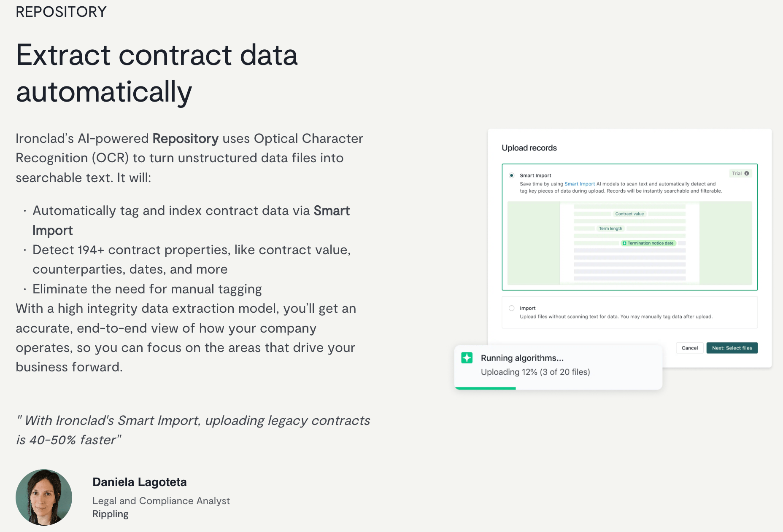Toggle the Contract value tag
The width and height of the screenshot is (783, 532).
629,214
